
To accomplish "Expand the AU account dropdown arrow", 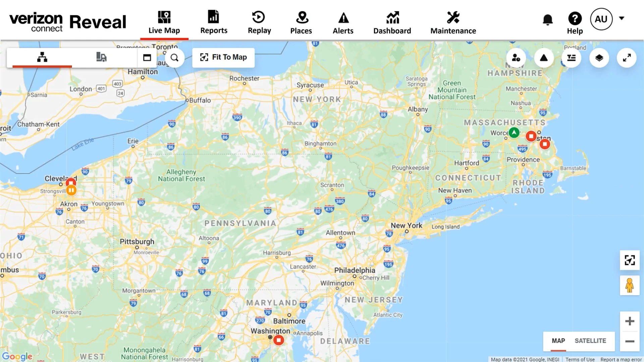I will coord(622,18).
